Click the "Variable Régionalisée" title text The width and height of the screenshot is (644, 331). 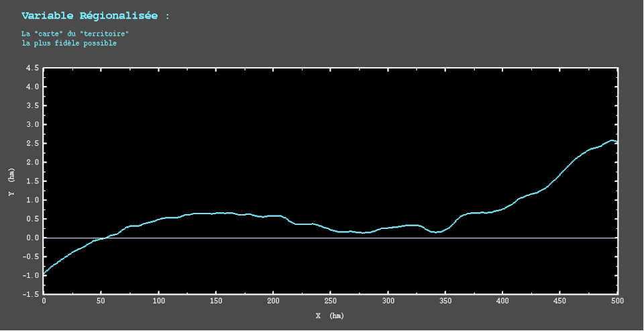(91, 15)
